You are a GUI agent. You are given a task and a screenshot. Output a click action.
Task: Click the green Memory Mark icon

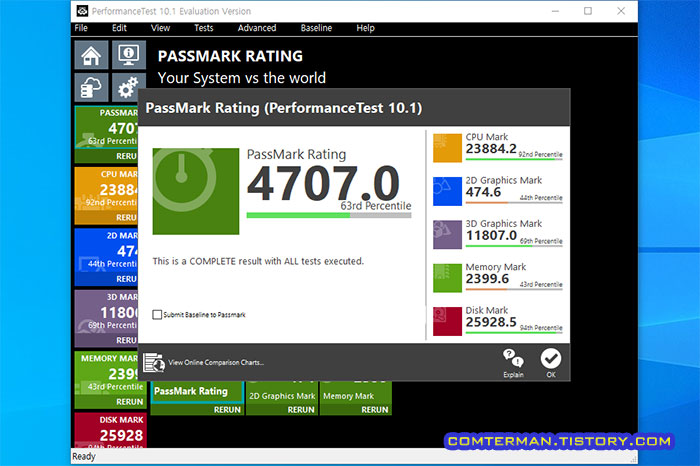[x=447, y=278]
